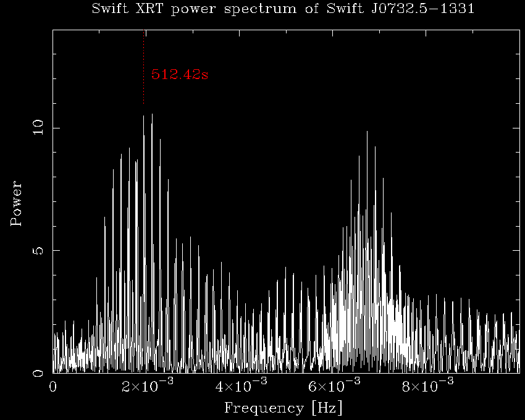Click the isolated peak near 5×10⁻³ Hz
The width and height of the screenshot is (525, 420).
click(x=286, y=269)
